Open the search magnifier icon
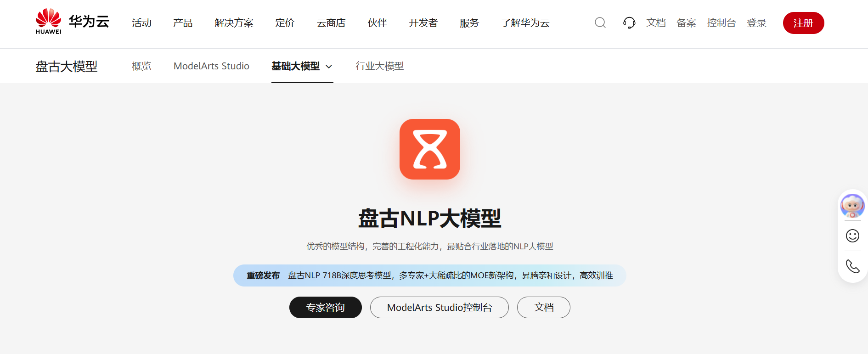The width and height of the screenshot is (868, 354). pos(600,22)
